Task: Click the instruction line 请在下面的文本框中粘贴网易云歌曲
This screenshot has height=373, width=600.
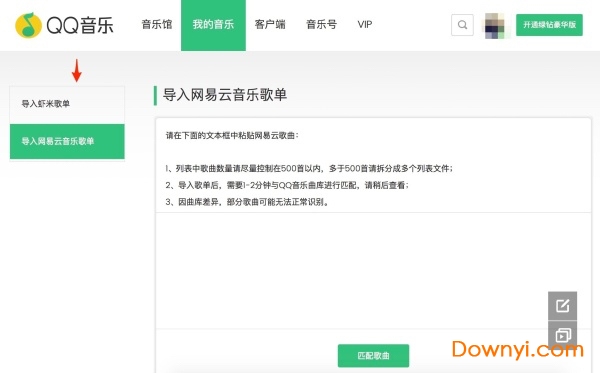Action: coord(232,135)
